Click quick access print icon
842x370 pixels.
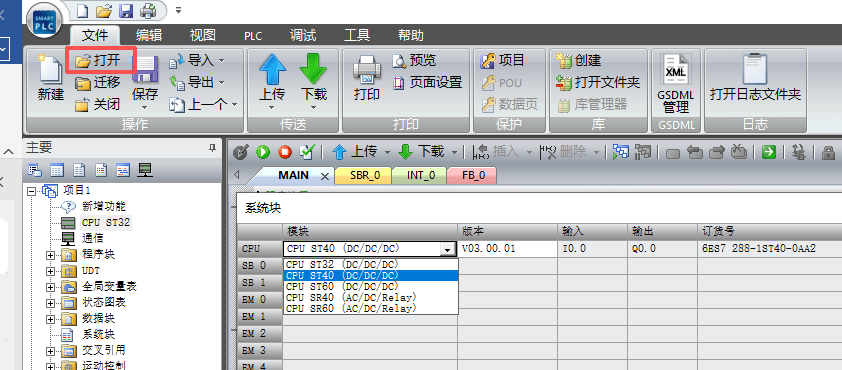click(x=148, y=10)
